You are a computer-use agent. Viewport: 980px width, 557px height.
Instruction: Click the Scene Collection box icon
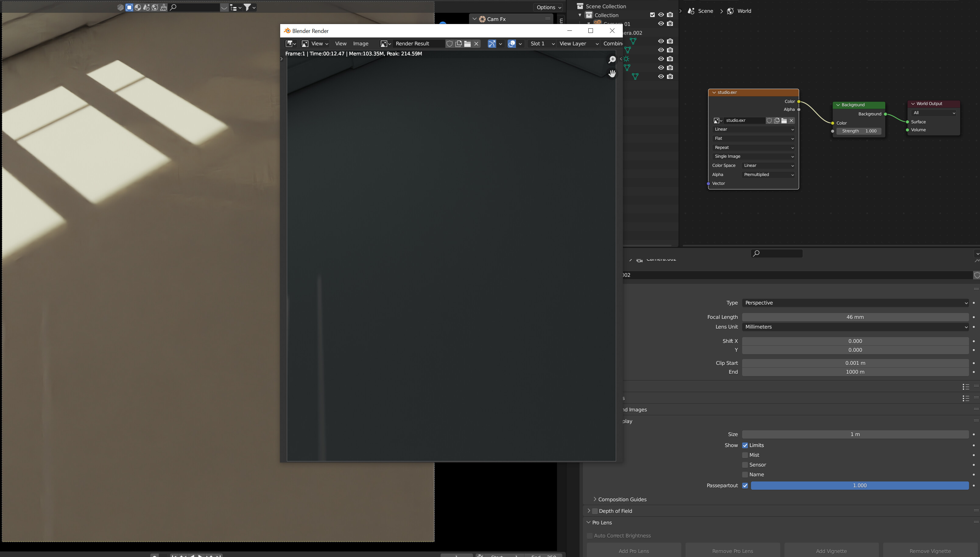pos(580,6)
